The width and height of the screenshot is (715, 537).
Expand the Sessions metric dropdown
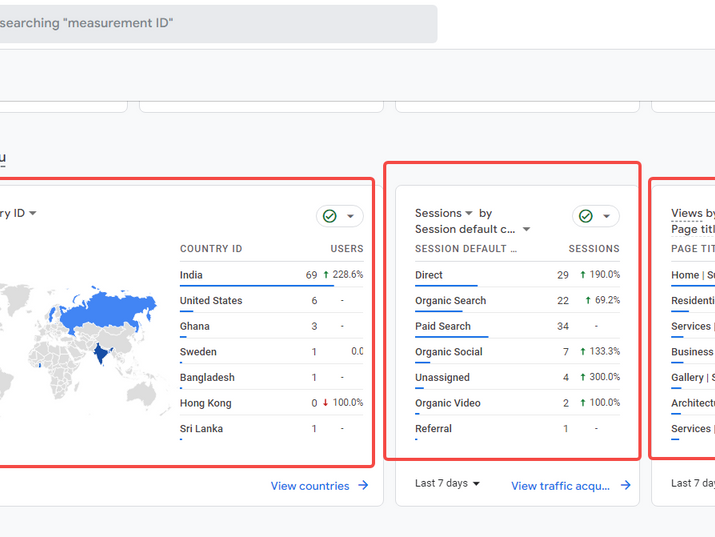(468, 213)
